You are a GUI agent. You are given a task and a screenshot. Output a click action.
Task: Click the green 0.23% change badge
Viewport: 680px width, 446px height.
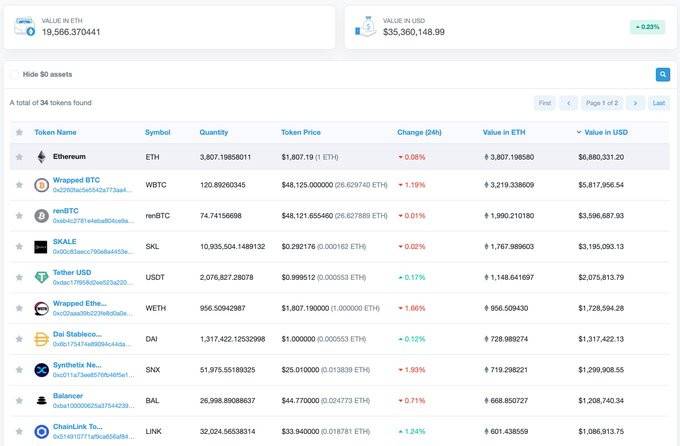coord(647,27)
